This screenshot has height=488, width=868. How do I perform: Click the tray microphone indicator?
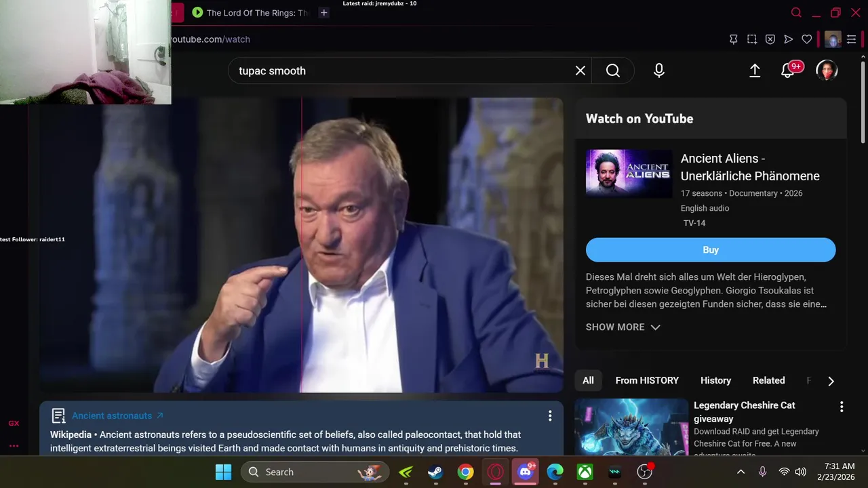[x=762, y=472]
